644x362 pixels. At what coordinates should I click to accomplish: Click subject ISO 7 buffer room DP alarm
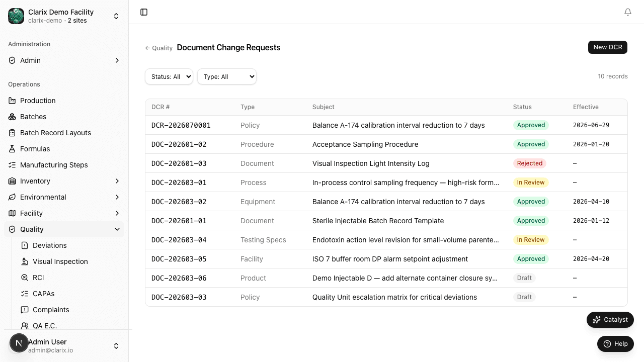(390, 259)
